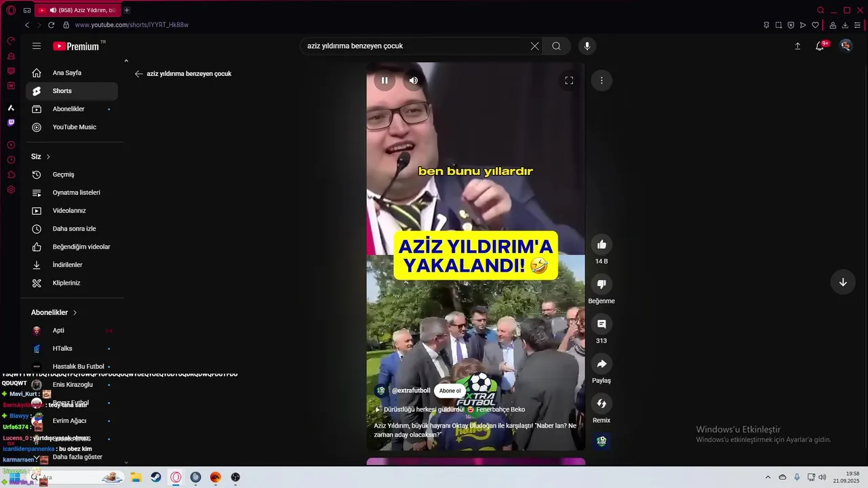868x488 pixels.
Task: Mute the Shorts video volume
Action: tap(414, 81)
